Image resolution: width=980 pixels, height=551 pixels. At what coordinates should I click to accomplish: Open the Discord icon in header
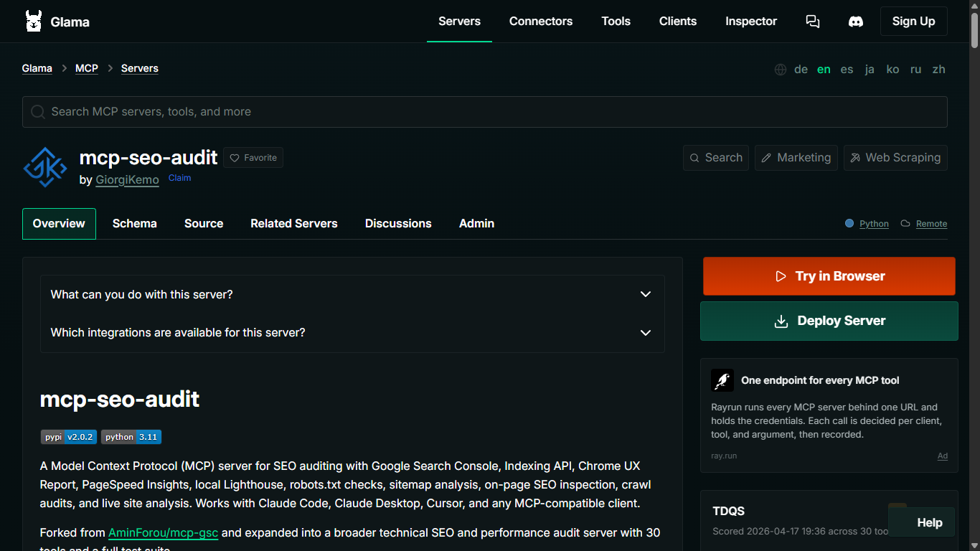click(856, 22)
